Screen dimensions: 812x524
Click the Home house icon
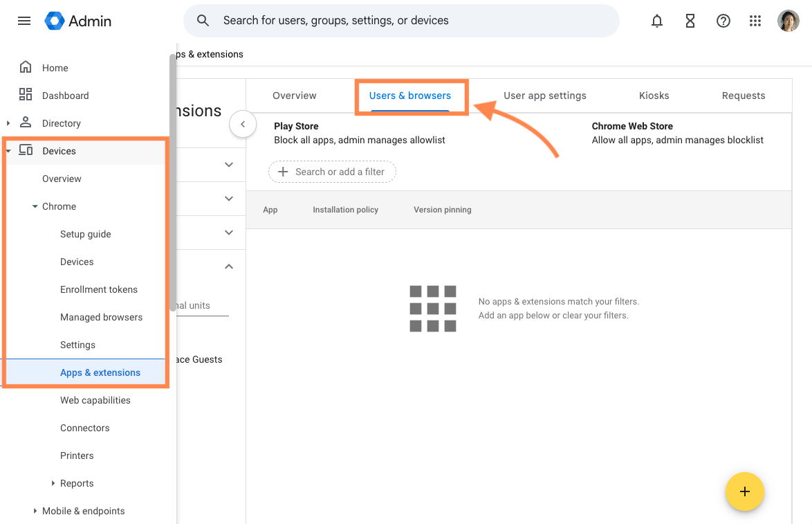point(26,67)
